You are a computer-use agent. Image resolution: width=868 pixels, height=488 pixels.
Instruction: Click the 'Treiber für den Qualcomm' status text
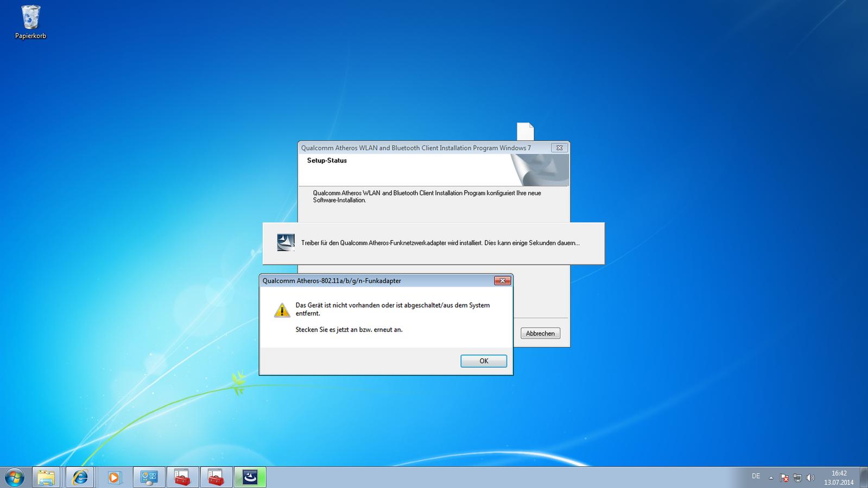point(440,243)
